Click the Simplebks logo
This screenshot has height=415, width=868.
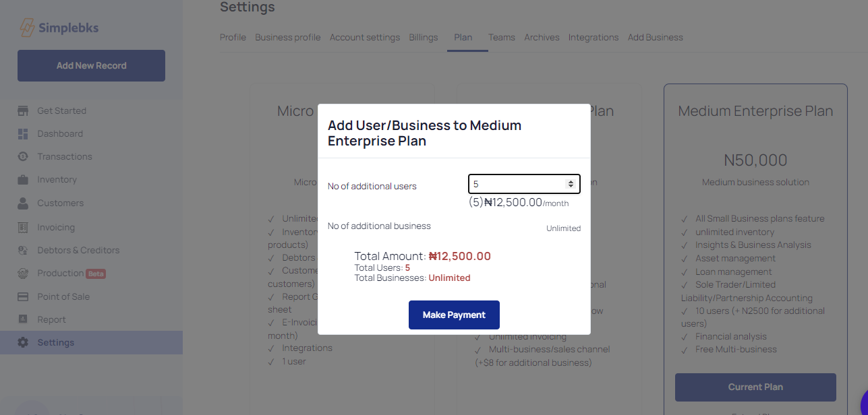tap(59, 28)
